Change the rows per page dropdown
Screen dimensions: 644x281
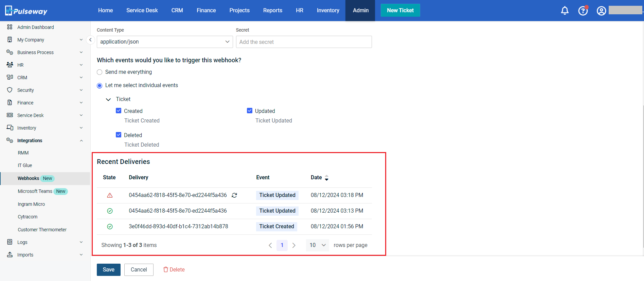pyautogui.click(x=317, y=245)
